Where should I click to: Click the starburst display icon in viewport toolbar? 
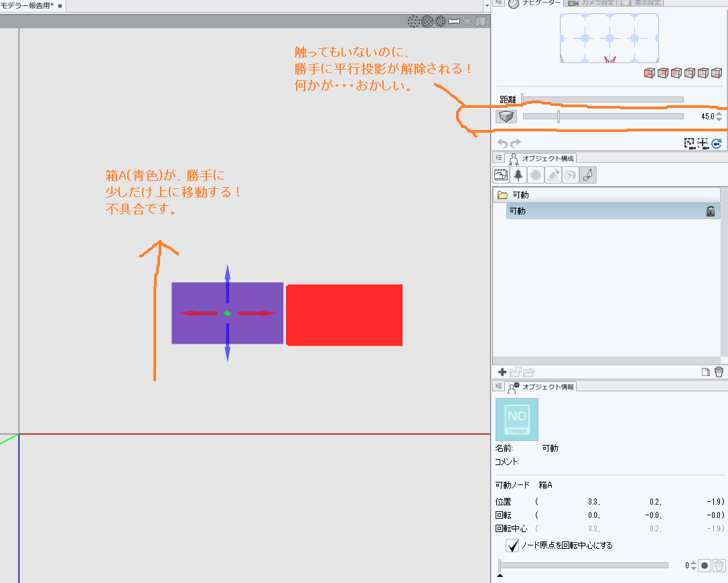tap(440, 21)
